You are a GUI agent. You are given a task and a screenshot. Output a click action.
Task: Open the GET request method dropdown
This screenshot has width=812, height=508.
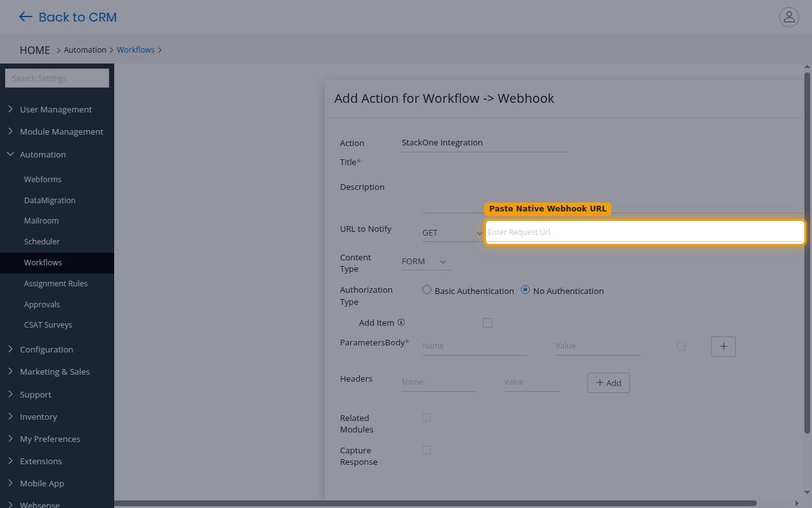(452, 232)
